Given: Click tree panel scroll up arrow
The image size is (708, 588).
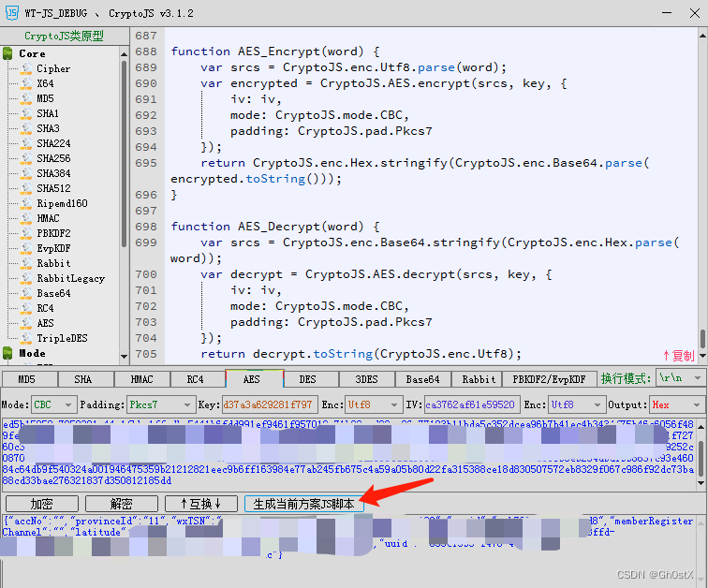Looking at the screenshot, I should click(x=125, y=54).
